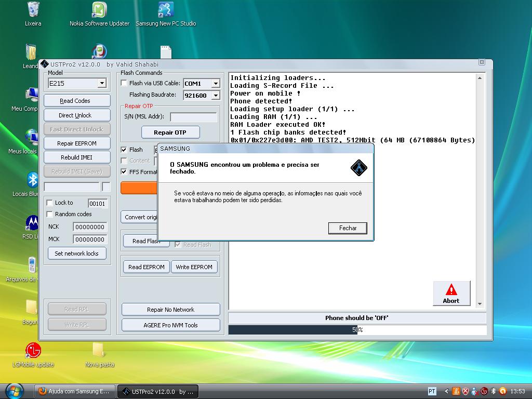Click the Lock to 00101 field

(97, 203)
